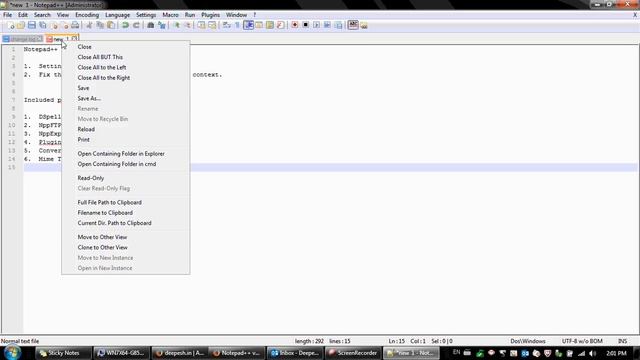Toggle word wrap toolbar icon
This screenshot has width=640, height=360.
(x=227, y=25)
